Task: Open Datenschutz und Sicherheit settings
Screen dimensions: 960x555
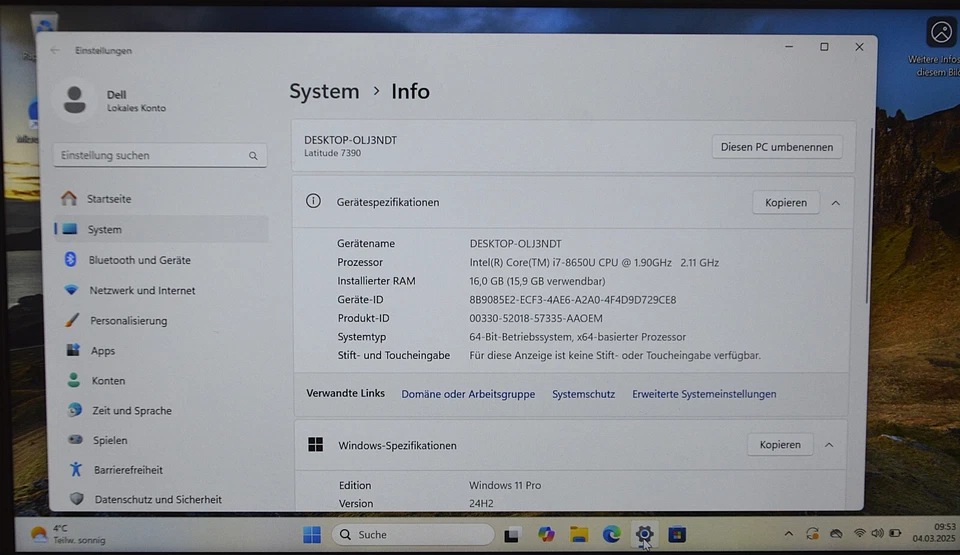Action: tap(160, 499)
